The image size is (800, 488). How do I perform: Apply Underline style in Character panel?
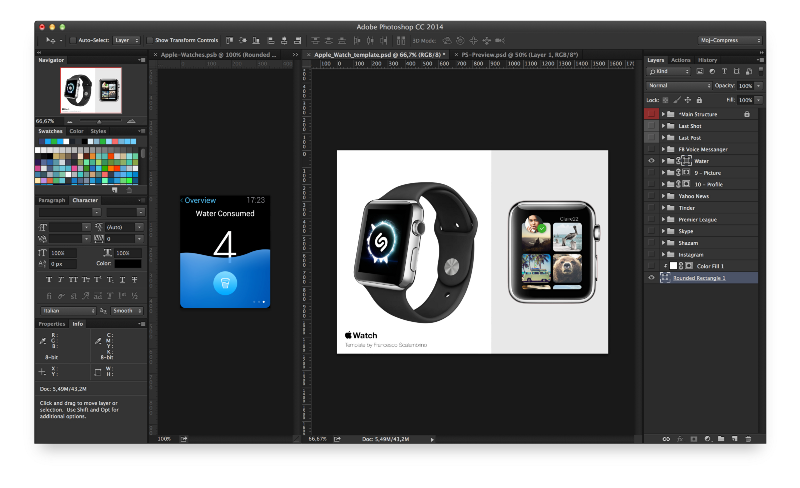122,280
